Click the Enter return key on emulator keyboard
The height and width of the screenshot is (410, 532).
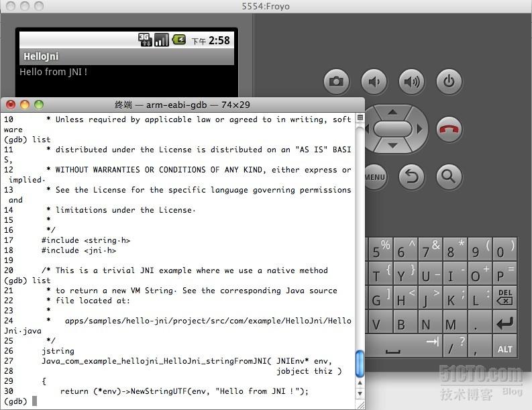[504, 321]
